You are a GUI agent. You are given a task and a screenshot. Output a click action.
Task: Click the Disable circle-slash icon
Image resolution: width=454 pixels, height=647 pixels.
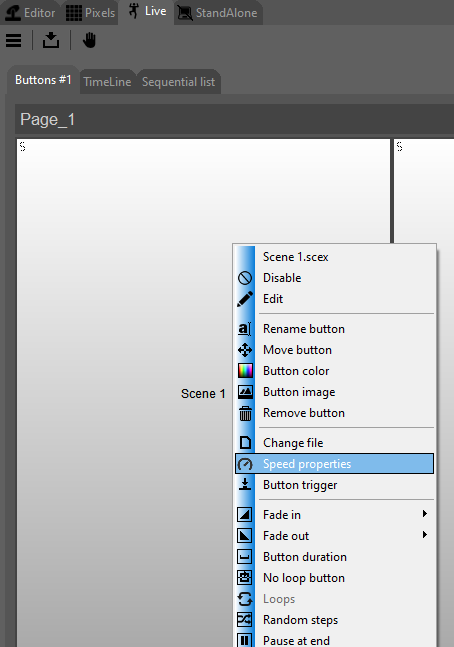[x=245, y=278]
